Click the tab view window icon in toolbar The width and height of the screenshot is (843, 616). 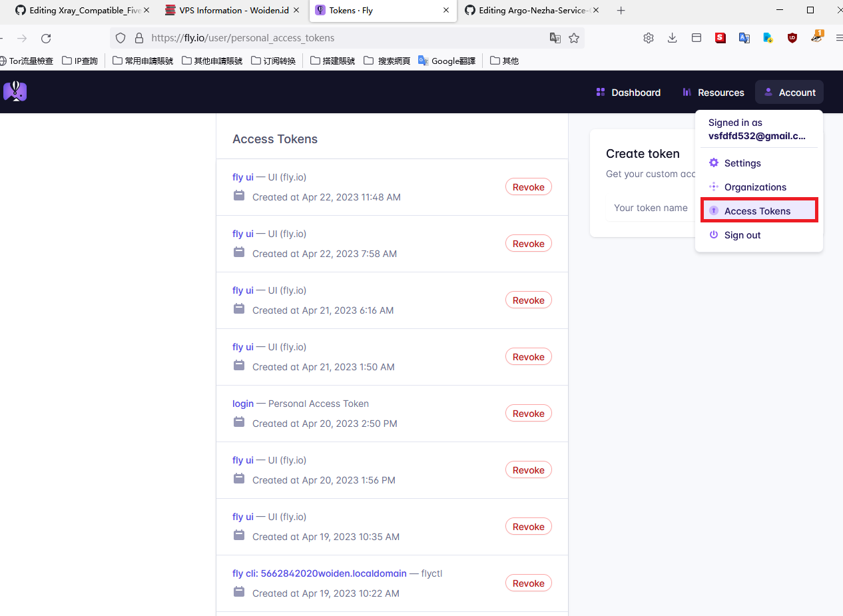[x=697, y=38]
